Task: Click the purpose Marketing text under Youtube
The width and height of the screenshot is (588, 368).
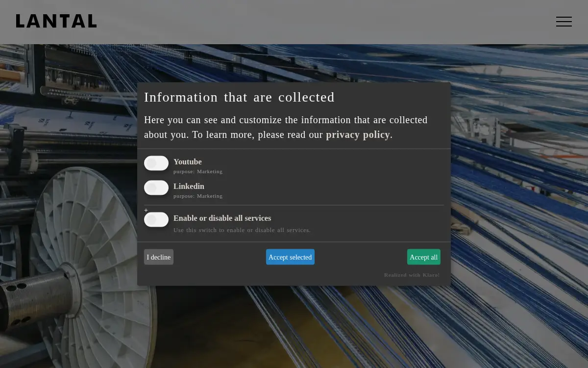Action: click(198, 171)
